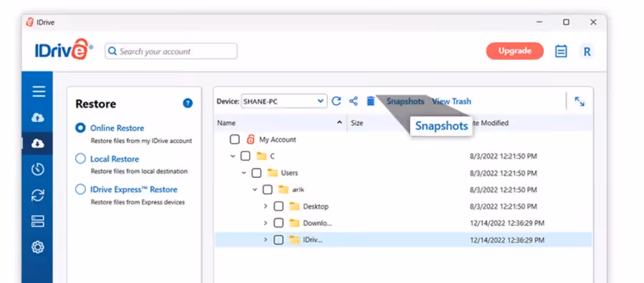Click the Users folder icon
The width and height of the screenshot is (644, 283).
pyautogui.click(x=273, y=173)
